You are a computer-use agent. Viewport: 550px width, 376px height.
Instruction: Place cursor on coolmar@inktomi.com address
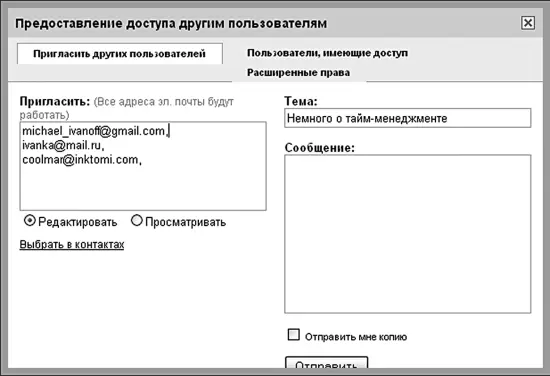click(80, 160)
